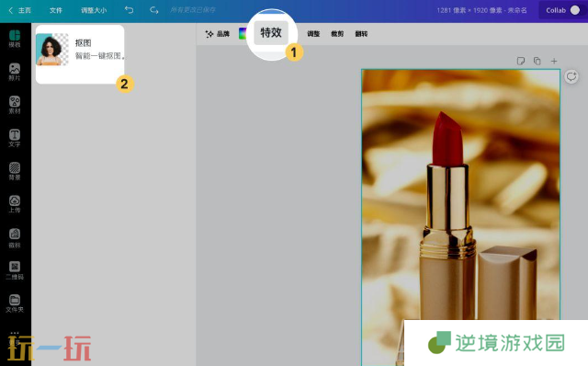Open the 上传 uploads panel

click(15, 204)
